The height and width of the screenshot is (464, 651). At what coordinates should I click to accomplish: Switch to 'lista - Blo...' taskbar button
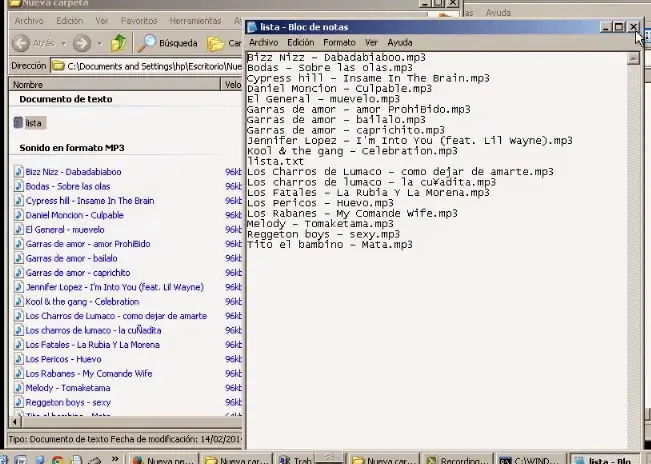[604, 460]
